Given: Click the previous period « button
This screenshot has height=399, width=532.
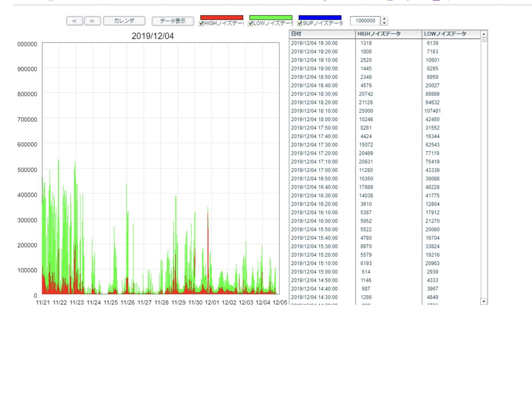Looking at the screenshot, I should click(74, 21).
